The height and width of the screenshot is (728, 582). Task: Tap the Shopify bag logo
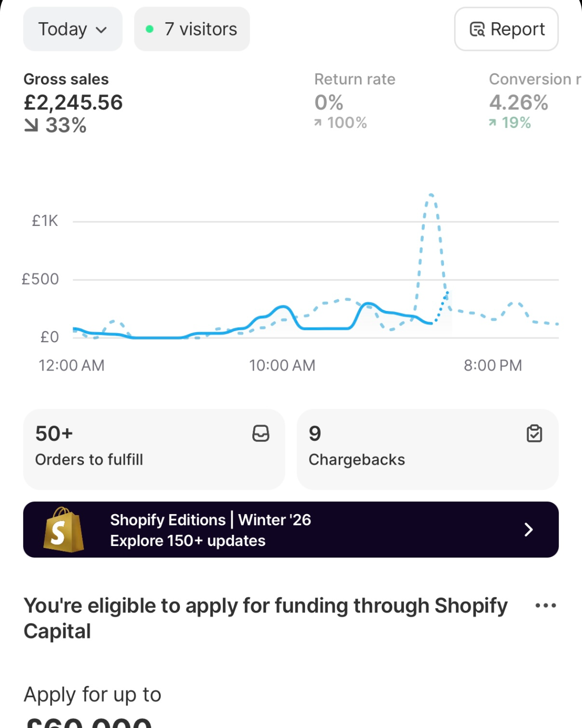coord(63,530)
